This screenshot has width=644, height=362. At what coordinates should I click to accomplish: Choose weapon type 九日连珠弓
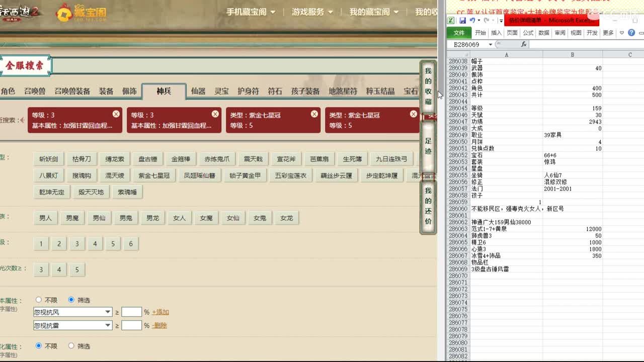(x=391, y=159)
